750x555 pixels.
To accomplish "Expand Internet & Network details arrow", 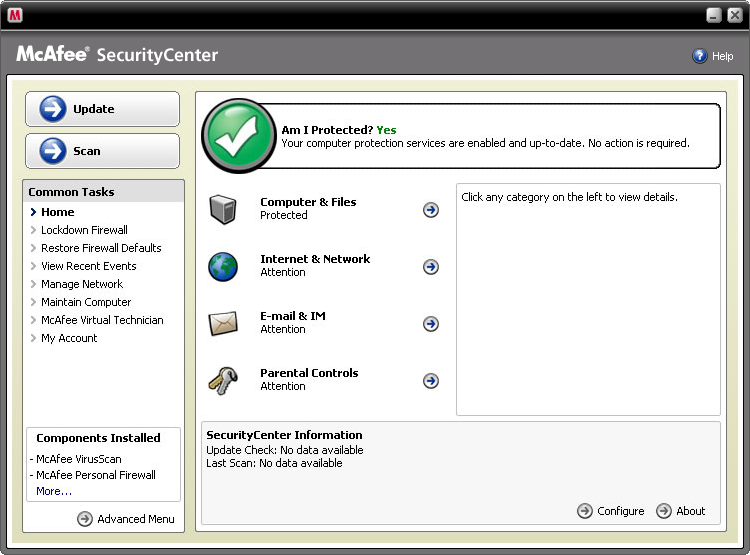I will tap(431, 266).
